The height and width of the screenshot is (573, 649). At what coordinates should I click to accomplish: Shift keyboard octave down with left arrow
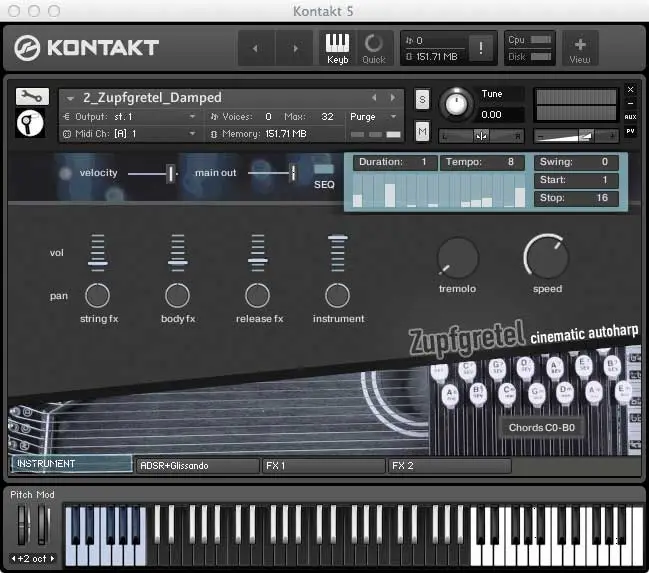[x=13, y=559]
